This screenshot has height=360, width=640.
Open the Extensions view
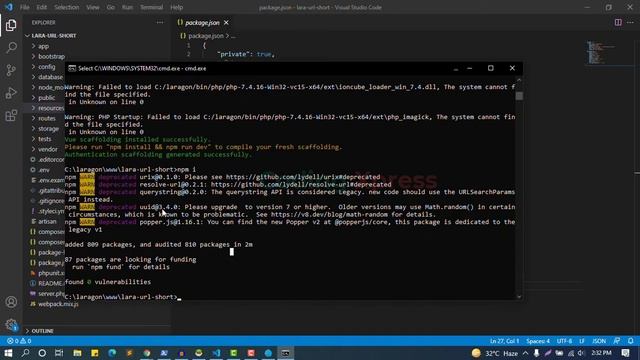coord(11,116)
